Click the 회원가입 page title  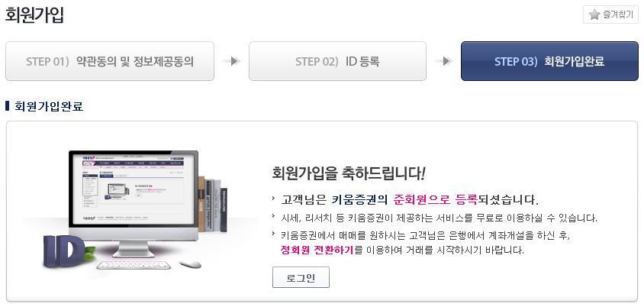click(x=34, y=15)
